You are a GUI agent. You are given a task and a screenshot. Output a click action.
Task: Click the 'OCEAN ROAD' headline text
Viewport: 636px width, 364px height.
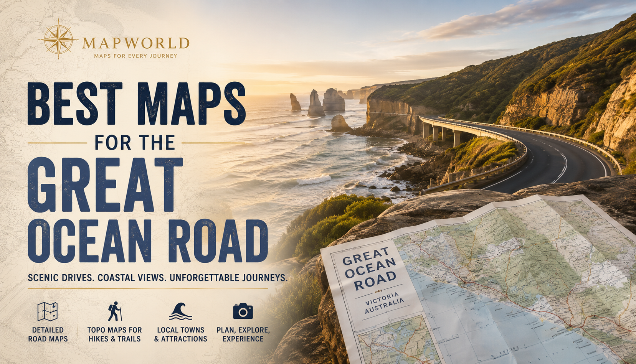pos(148,241)
